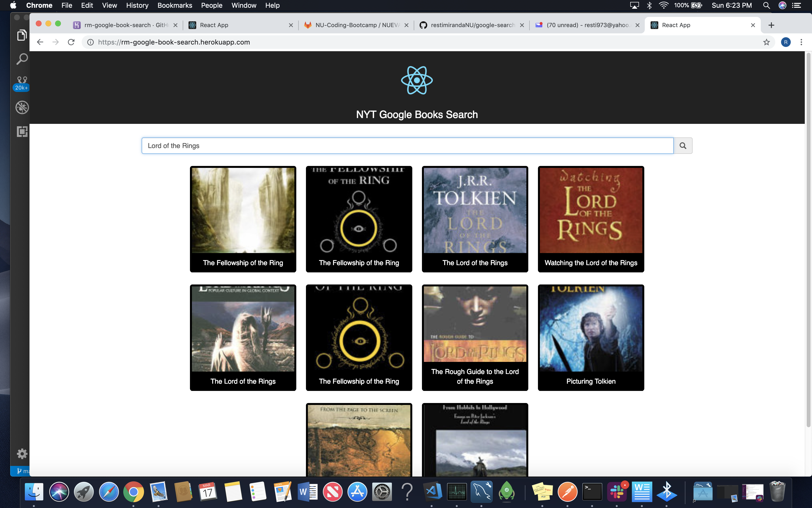Click the NYT Google Books Search heading

pyautogui.click(x=417, y=115)
